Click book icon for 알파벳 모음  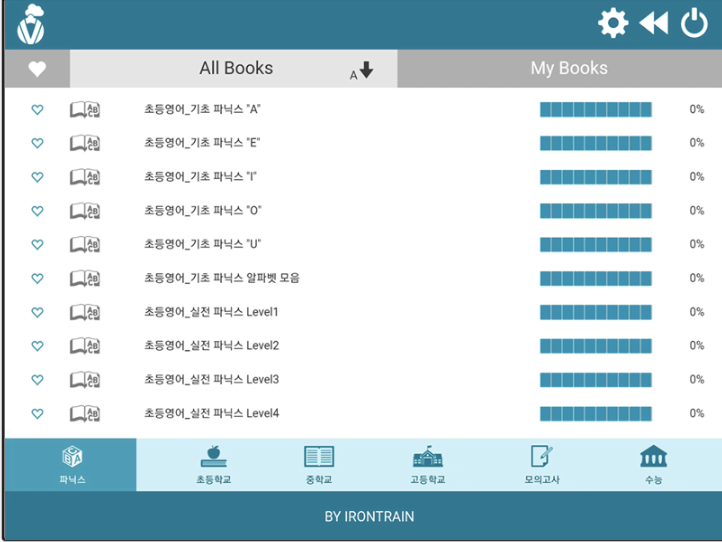(x=85, y=279)
